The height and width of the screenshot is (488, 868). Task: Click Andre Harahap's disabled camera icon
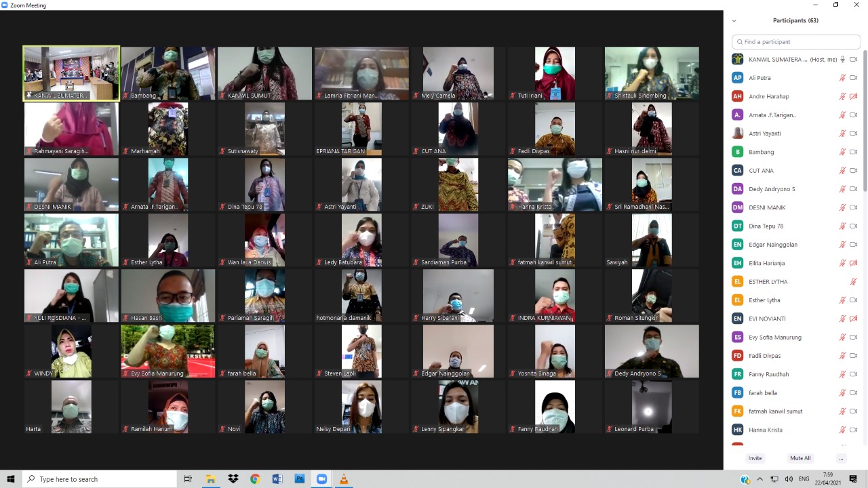coord(854,96)
